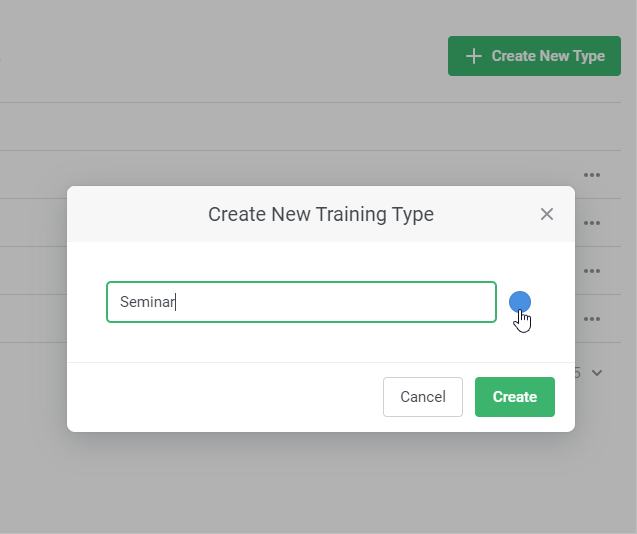Viewport: 637px width, 534px height.
Task: Select the third table row left of dialog
Action: [33, 271]
